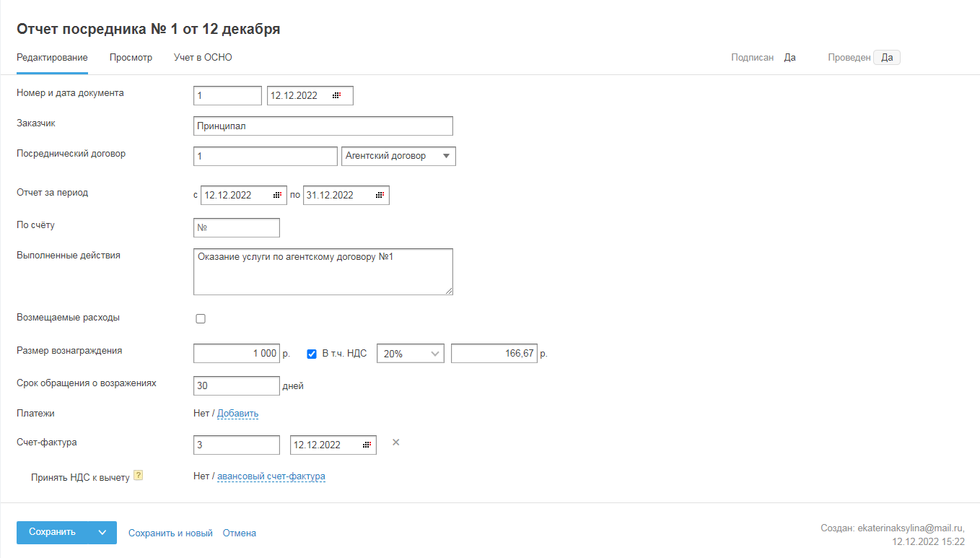Click the Сохранить button
This screenshot has height=558, width=980.
[x=53, y=533]
